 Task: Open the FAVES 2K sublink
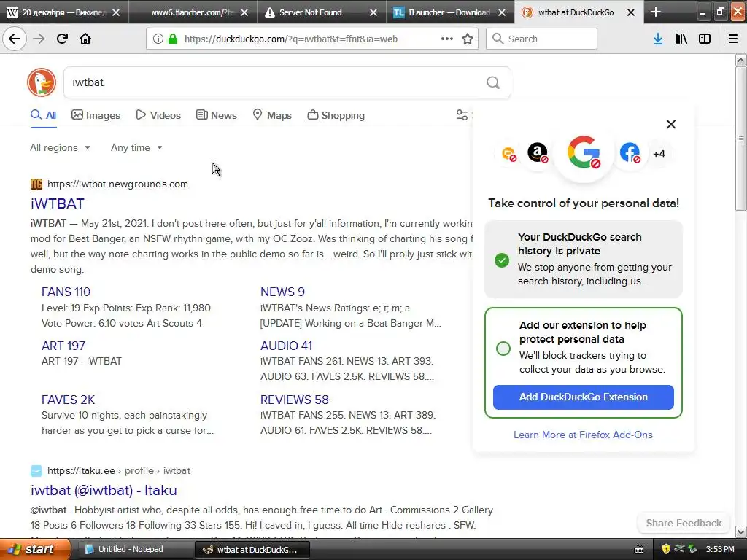click(x=68, y=400)
